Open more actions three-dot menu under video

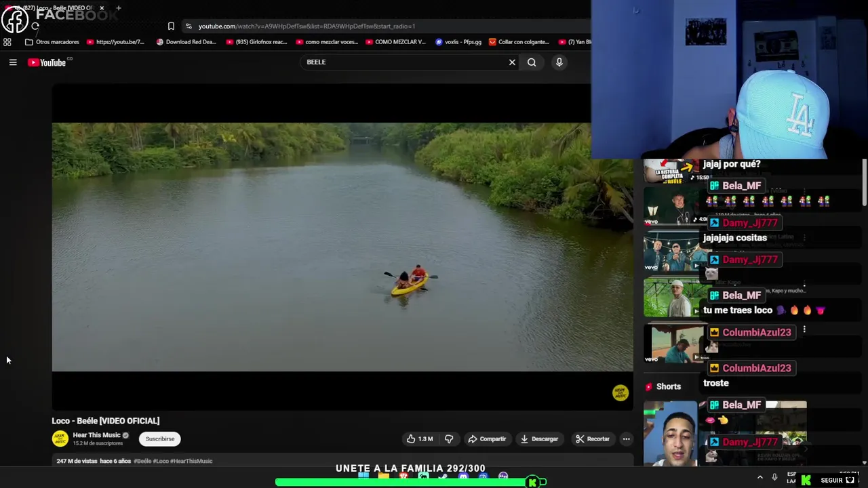coord(627,439)
